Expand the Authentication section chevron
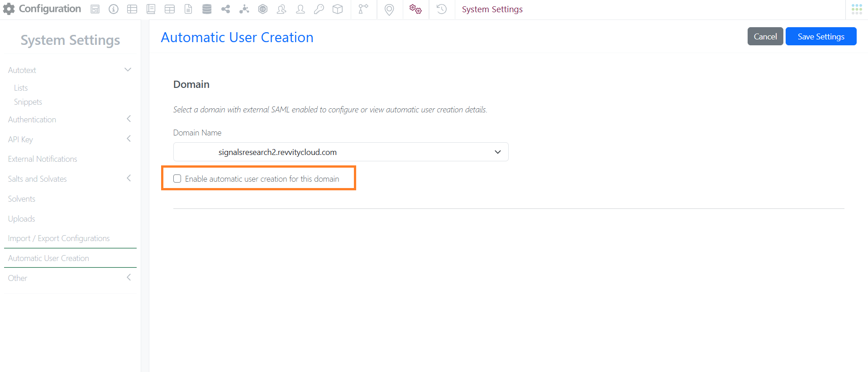The height and width of the screenshot is (372, 868). (129, 119)
